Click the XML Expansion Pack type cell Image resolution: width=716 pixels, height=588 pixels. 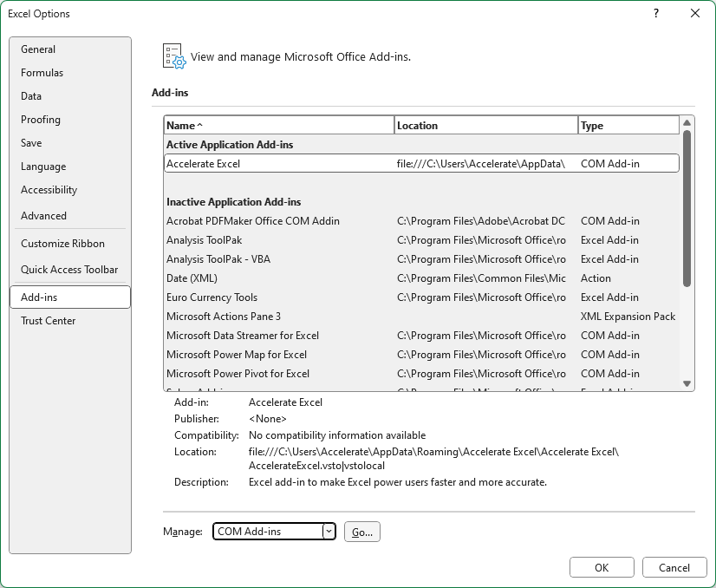(628, 317)
